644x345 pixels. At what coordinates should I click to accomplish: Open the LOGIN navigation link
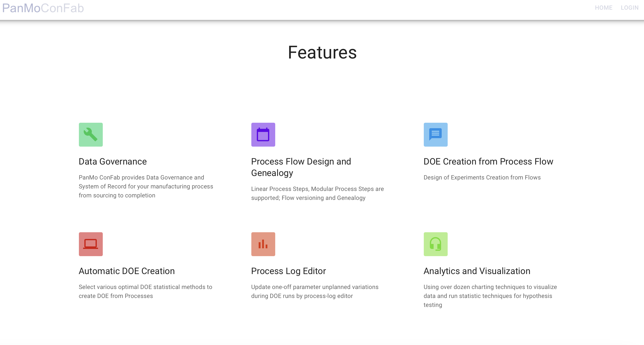click(x=630, y=8)
